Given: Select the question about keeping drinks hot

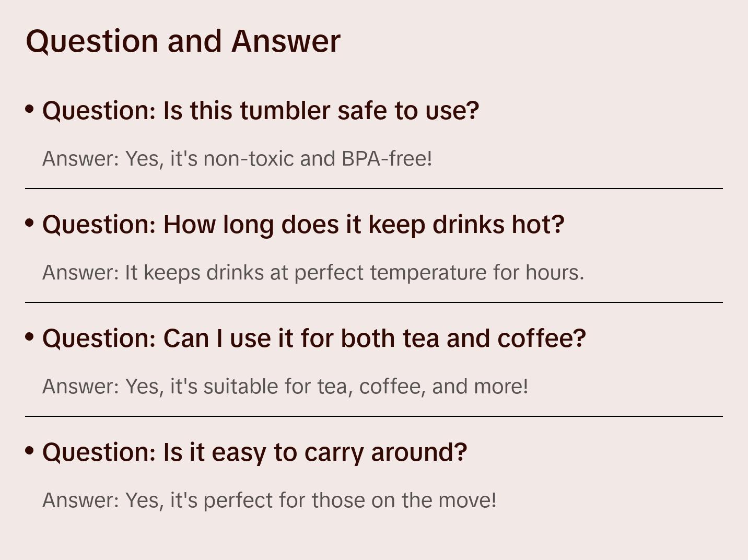Looking at the screenshot, I should point(303,225).
